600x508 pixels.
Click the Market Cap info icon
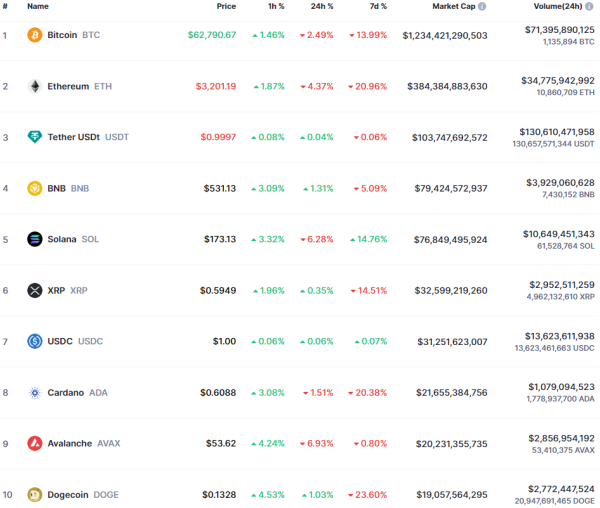click(482, 6)
